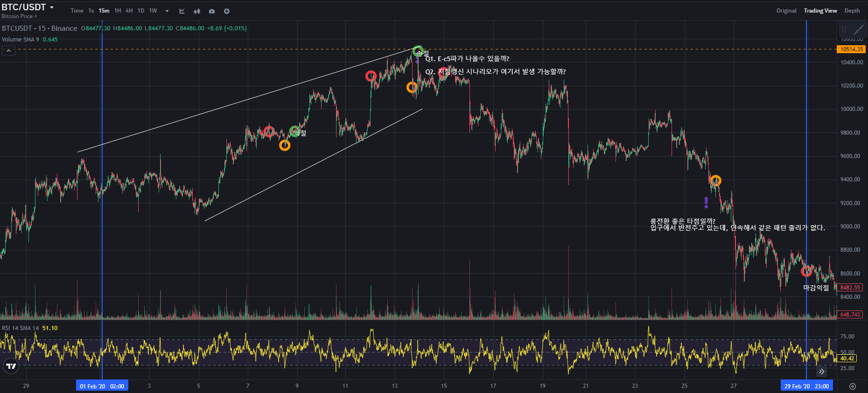This screenshot has width=868, height=393.
Task: Select the 1s interval
Action: 91,11
